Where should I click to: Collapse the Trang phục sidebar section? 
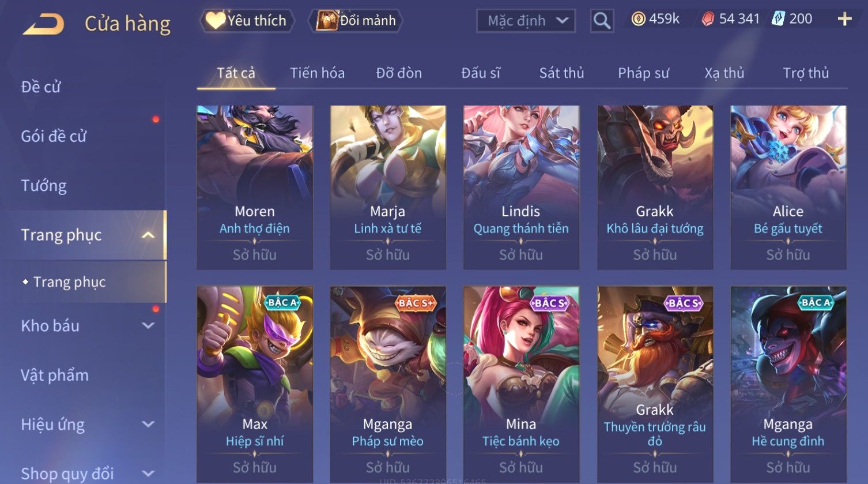[x=148, y=235]
